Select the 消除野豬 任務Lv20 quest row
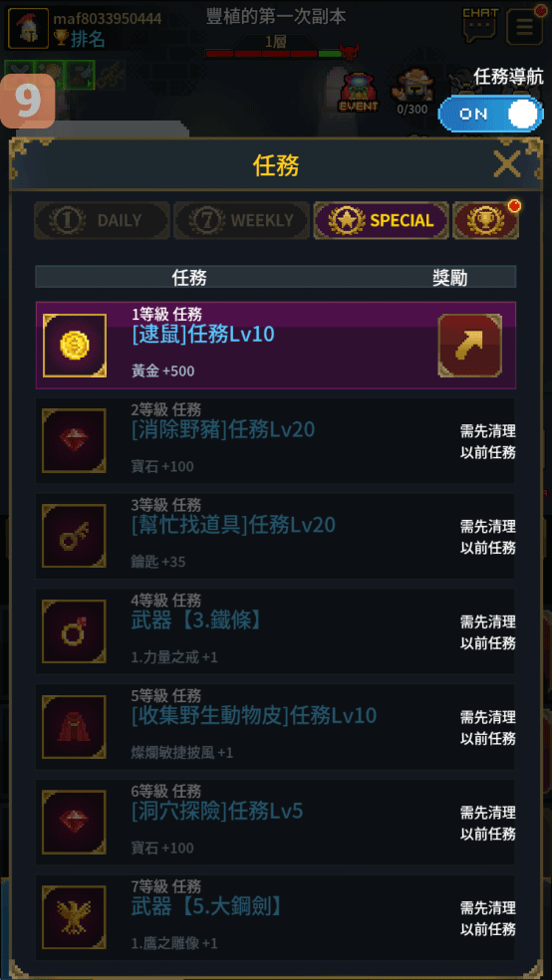552x980 pixels. click(x=276, y=440)
